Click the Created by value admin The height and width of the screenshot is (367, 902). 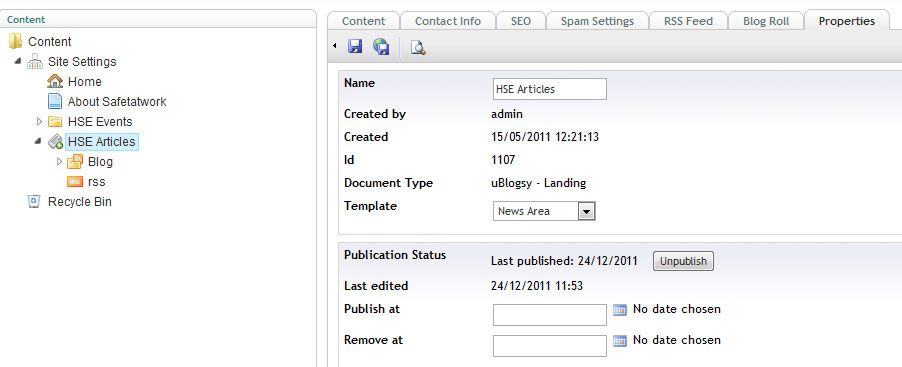coord(507,114)
